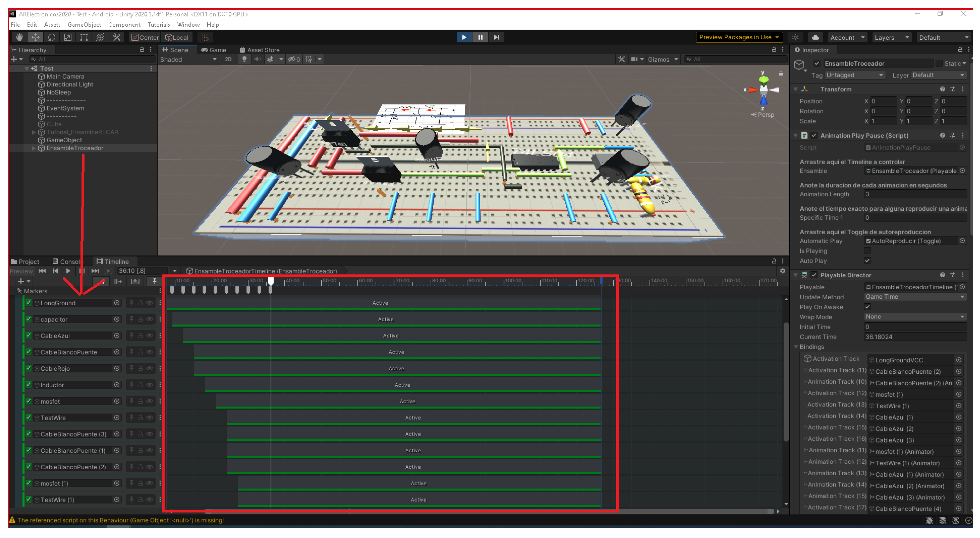Open the GameObject menu
This screenshot has width=980, height=538.
tap(84, 25)
